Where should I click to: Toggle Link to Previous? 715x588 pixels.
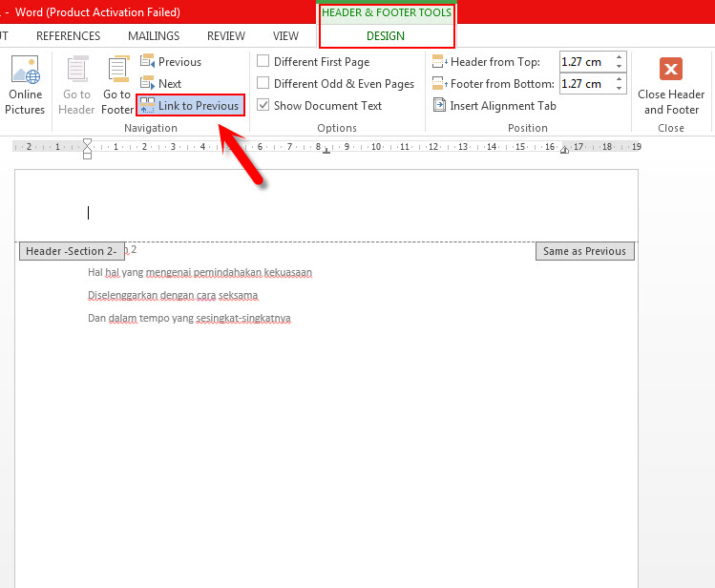(x=190, y=105)
